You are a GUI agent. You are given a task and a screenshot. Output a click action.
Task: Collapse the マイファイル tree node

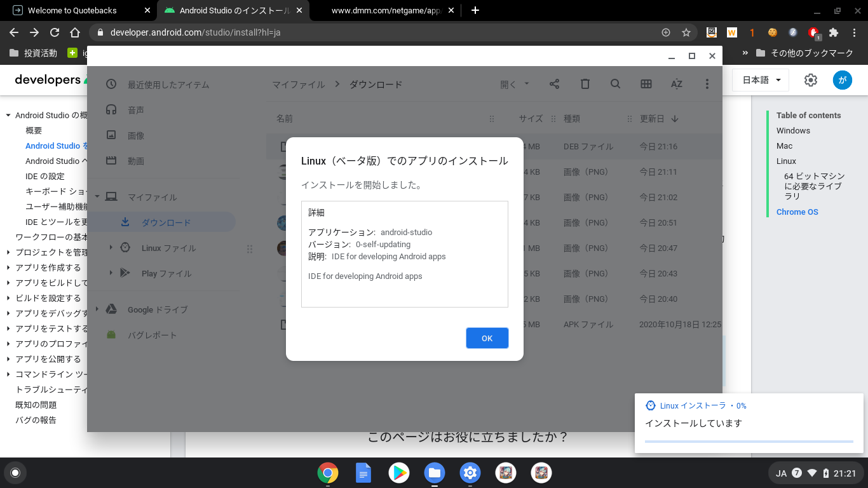tap(98, 197)
